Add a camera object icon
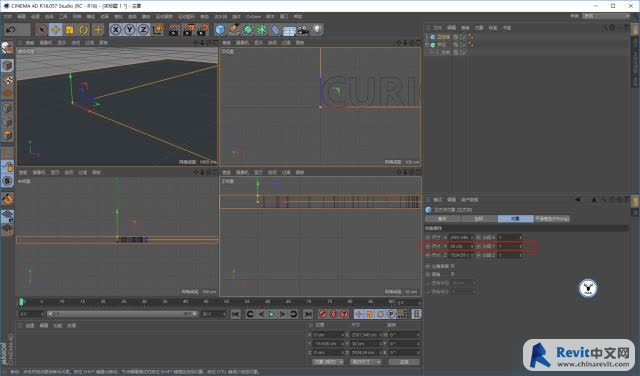640x376 pixels. click(x=303, y=29)
